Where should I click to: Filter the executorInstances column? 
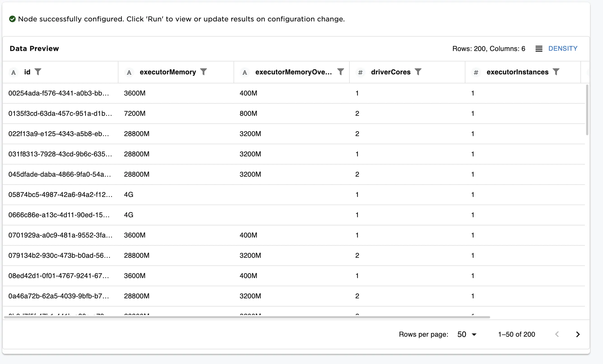[x=556, y=72]
